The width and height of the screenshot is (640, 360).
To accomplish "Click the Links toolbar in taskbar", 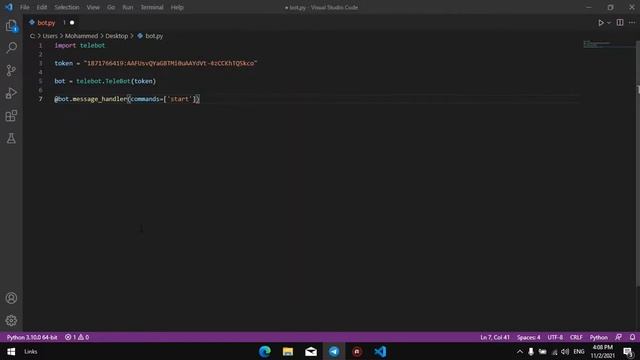I will [31, 351].
